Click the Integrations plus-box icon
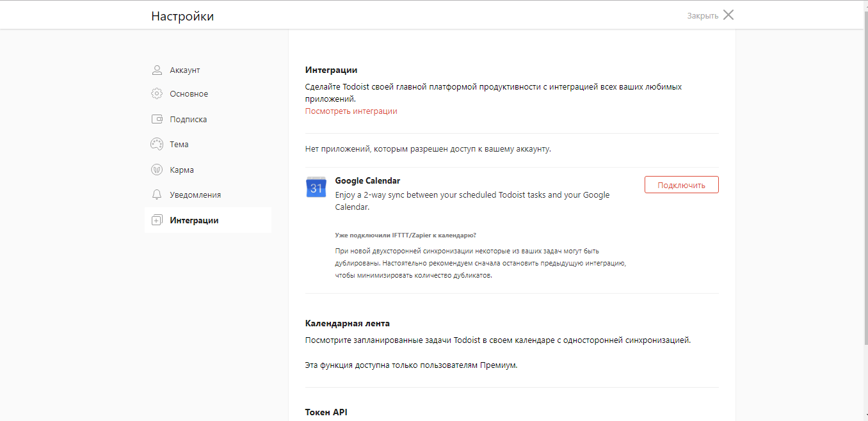 [157, 220]
